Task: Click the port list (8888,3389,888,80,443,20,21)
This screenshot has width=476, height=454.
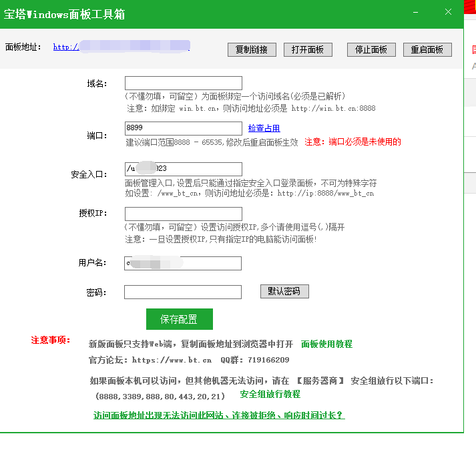Action: 160,397
